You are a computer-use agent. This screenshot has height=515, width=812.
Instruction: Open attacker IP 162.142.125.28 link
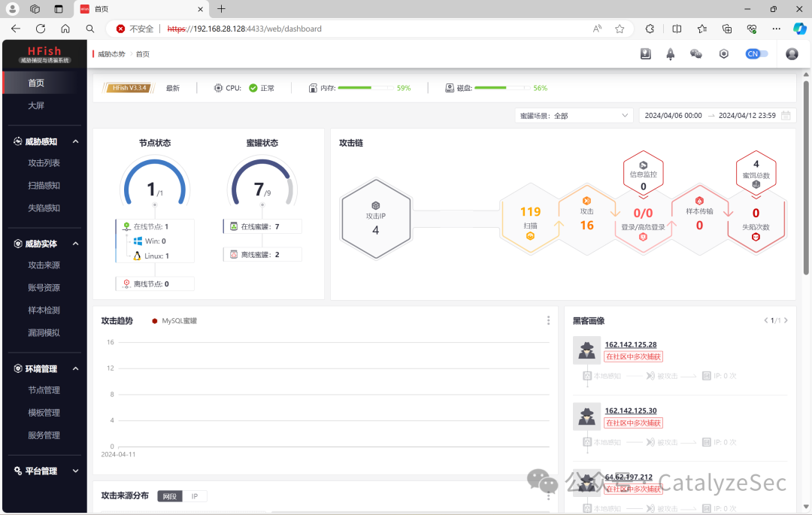coord(631,345)
